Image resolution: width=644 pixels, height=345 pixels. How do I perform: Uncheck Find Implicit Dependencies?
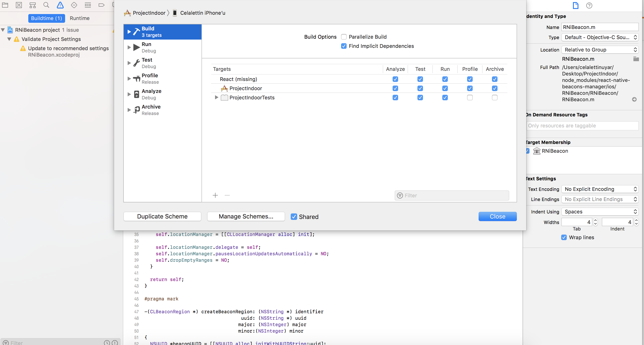tap(344, 46)
